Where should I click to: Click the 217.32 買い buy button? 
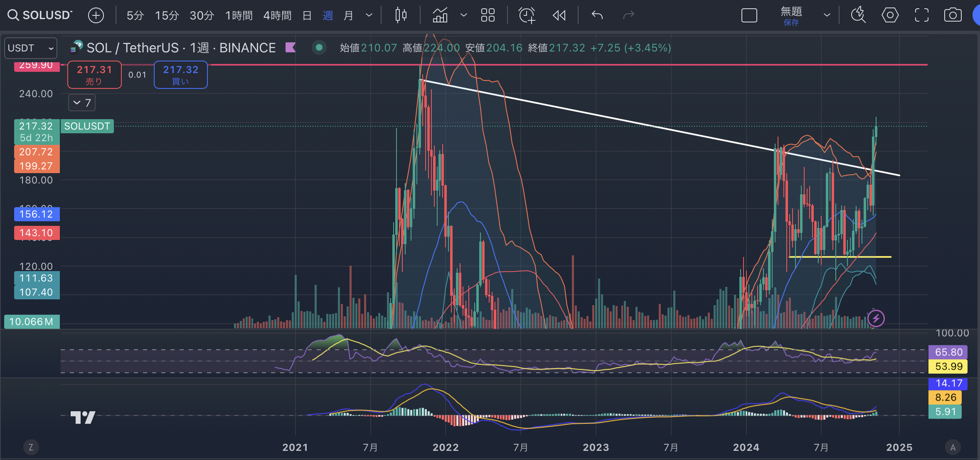tap(181, 75)
